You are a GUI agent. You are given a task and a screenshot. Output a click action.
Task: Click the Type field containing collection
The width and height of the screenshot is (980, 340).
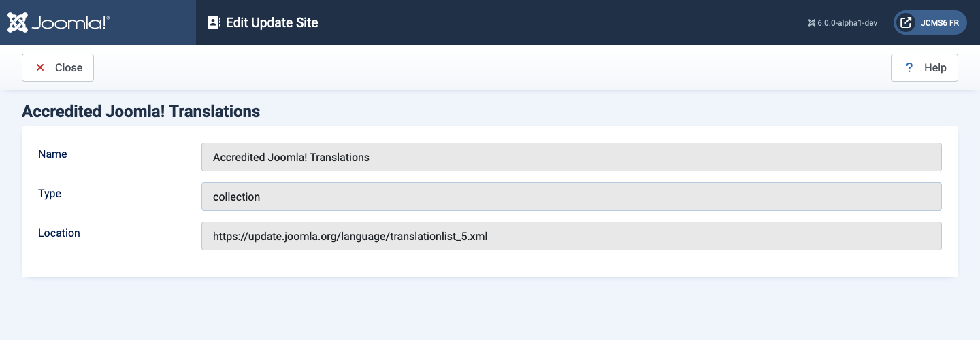(572, 197)
